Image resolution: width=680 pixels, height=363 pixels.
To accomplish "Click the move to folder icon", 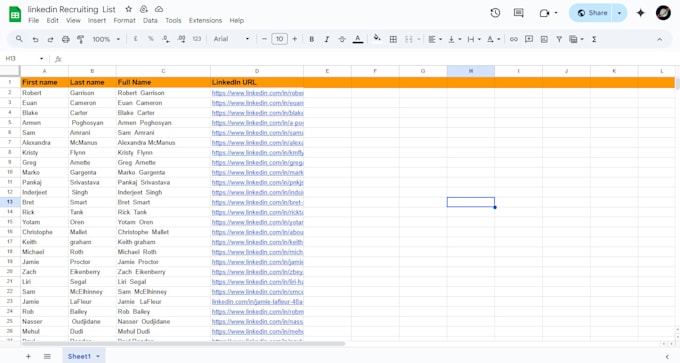I will pyautogui.click(x=144, y=9).
